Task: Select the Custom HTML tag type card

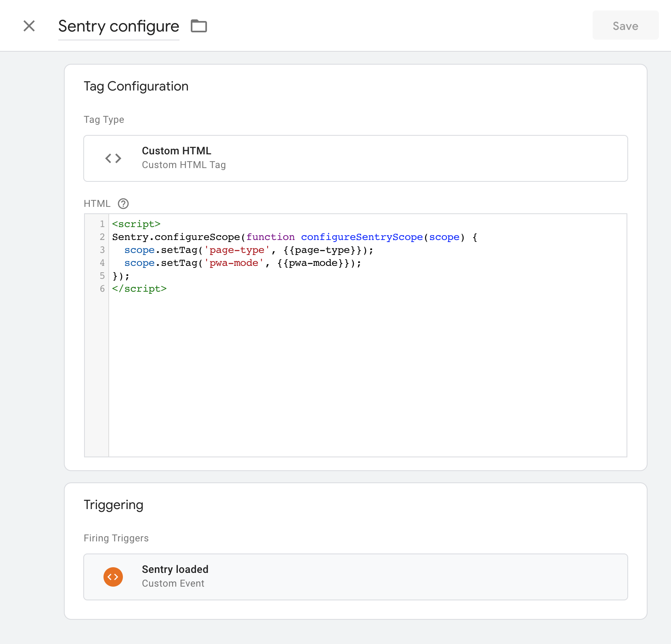Action: [x=356, y=158]
